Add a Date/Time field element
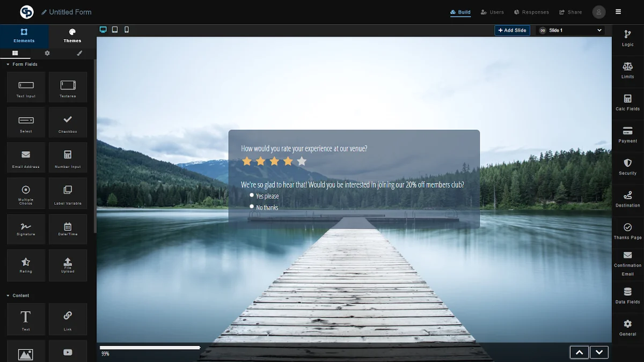Image resolution: width=644 pixels, height=362 pixels. (x=68, y=229)
